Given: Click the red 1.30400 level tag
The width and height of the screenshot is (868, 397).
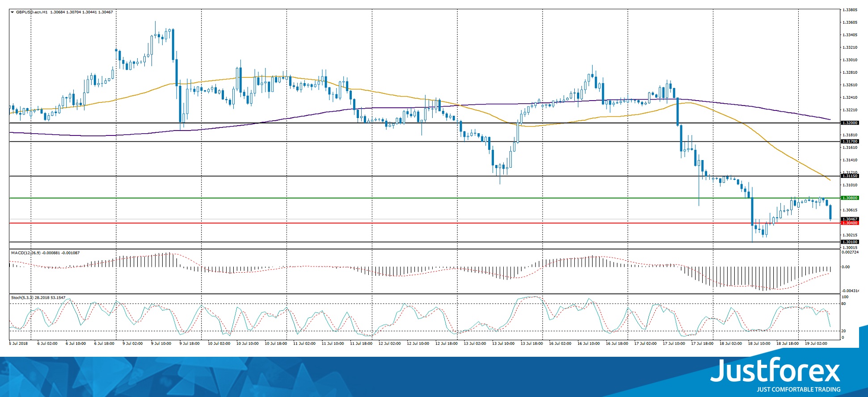Looking at the screenshot, I should (x=850, y=223).
